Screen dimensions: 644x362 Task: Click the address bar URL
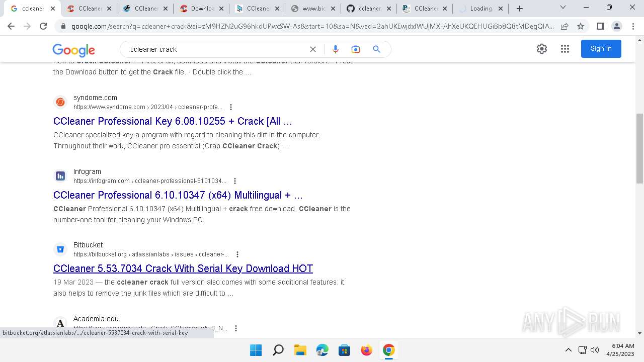(312, 26)
